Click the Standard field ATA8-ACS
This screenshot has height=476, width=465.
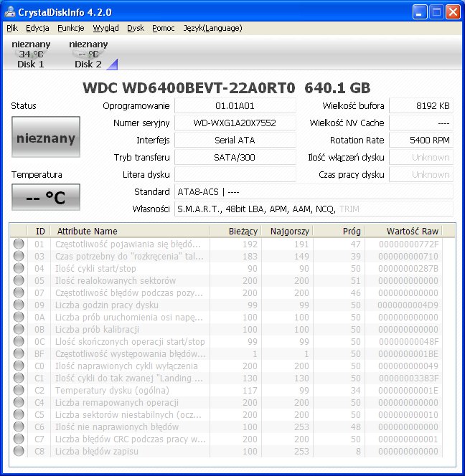coord(314,192)
